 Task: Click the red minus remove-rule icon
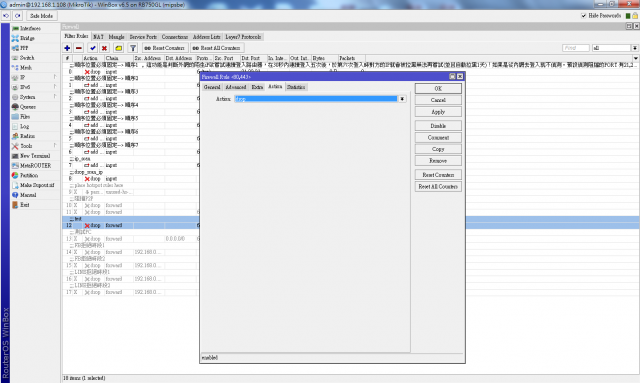(79, 48)
